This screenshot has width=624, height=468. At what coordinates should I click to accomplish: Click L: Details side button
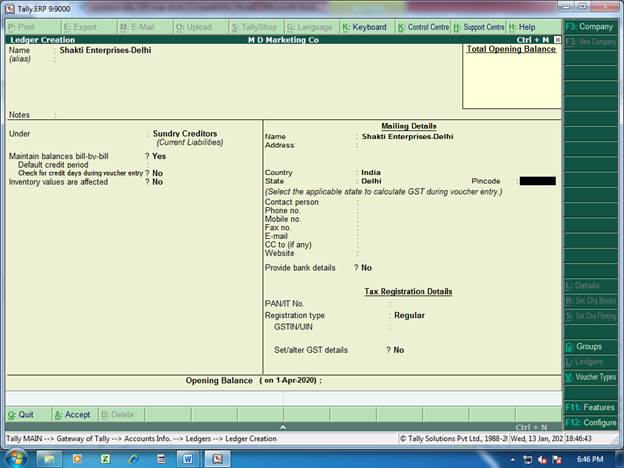(591, 285)
